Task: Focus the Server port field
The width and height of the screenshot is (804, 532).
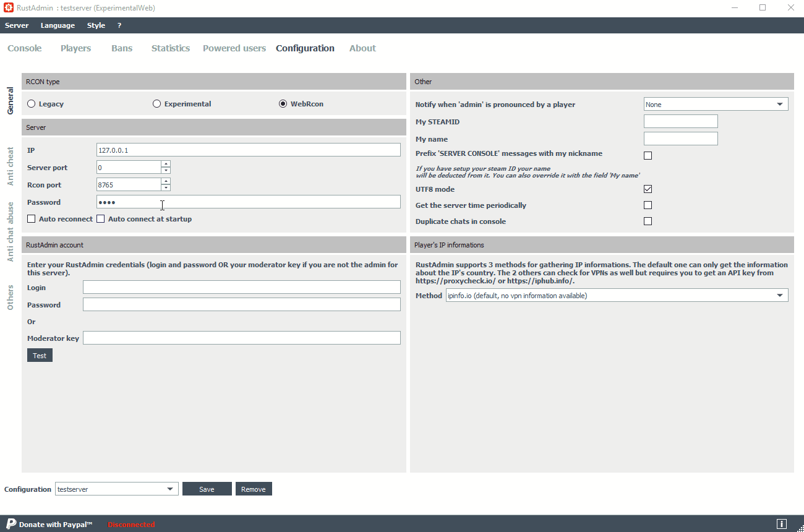Action: (129, 167)
